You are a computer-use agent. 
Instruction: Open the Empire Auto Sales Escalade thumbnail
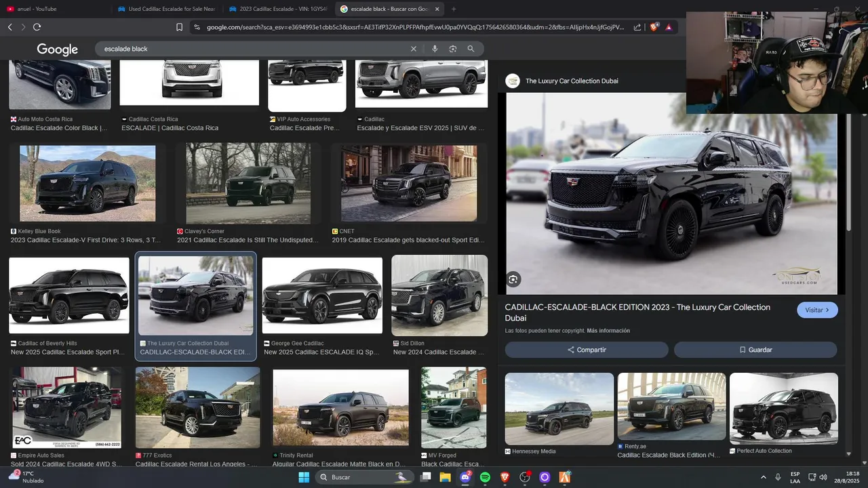point(66,407)
